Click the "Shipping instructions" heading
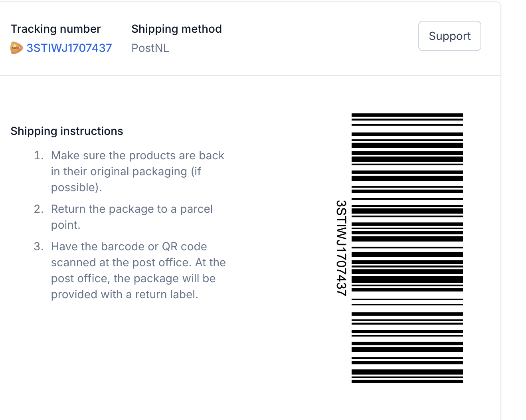The image size is (526, 420). coord(67,131)
